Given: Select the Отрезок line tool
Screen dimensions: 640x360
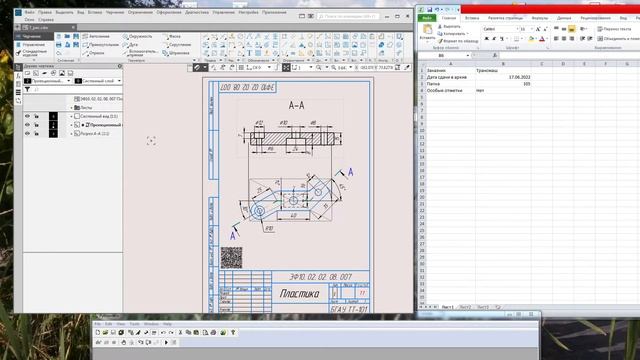Looking at the screenshot, I should (93, 53).
